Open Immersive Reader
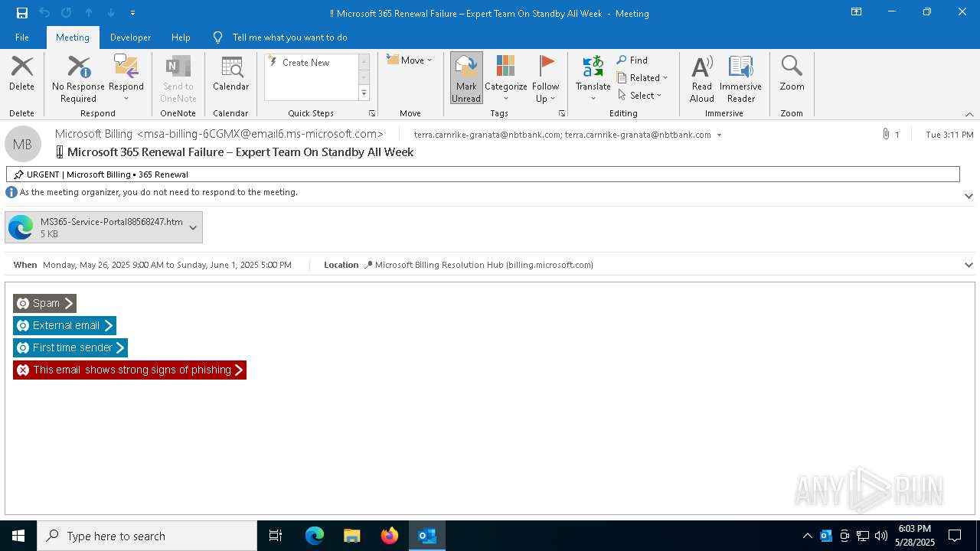 (741, 79)
